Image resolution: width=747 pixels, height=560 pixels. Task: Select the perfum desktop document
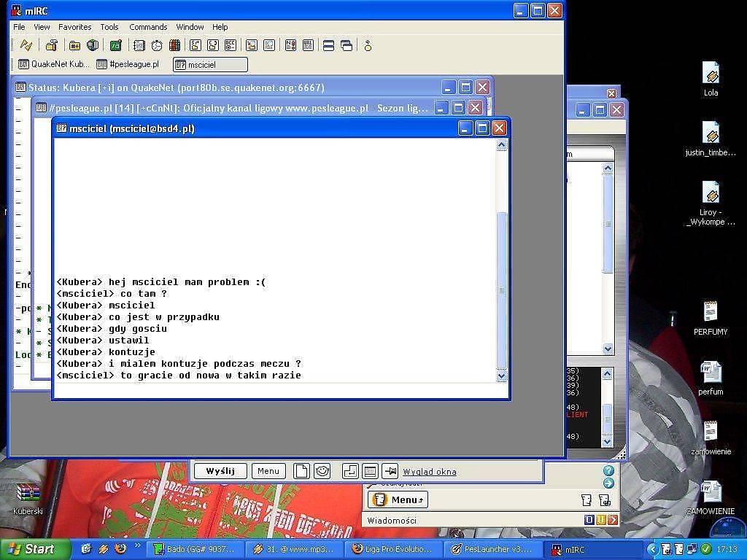[711, 378]
